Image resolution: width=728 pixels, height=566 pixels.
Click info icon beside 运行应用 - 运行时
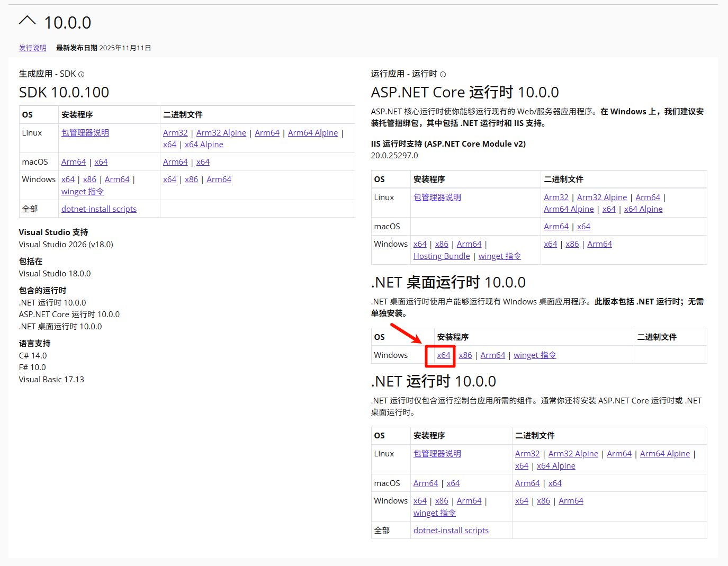(x=443, y=75)
